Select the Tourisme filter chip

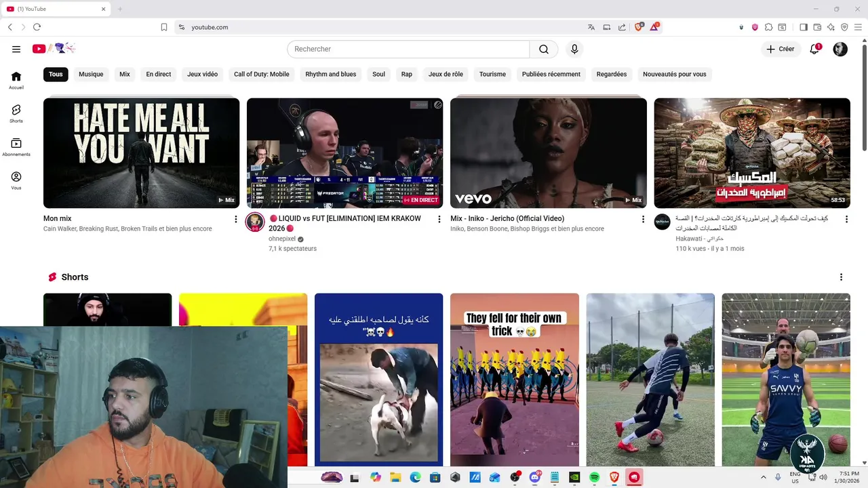(x=492, y=74)
